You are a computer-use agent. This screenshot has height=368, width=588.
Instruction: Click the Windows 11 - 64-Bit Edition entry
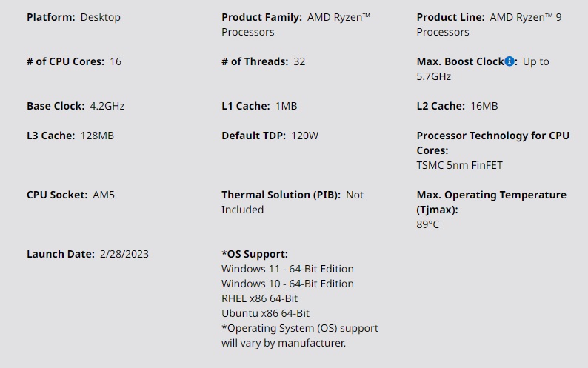tap(287, 269)
